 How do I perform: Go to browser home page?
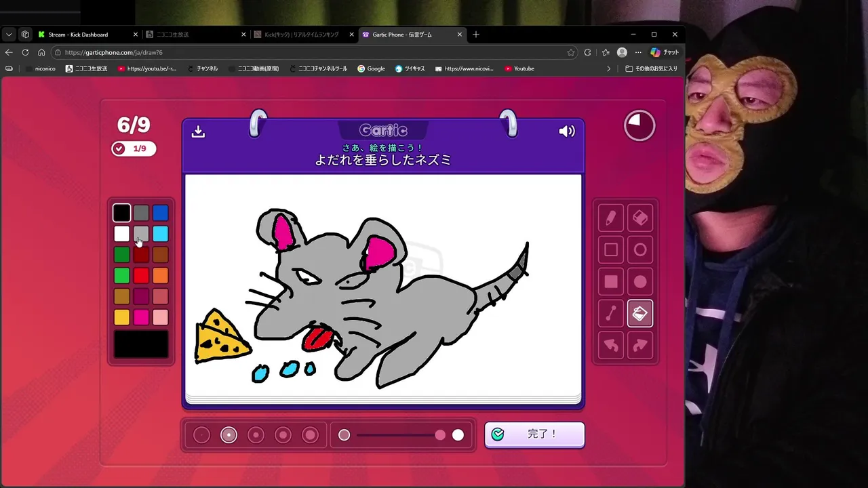coord(41,52)
